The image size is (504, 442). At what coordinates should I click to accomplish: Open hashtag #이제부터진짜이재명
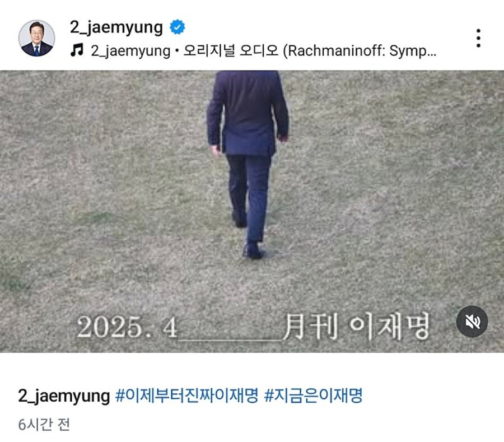[186, 395]
